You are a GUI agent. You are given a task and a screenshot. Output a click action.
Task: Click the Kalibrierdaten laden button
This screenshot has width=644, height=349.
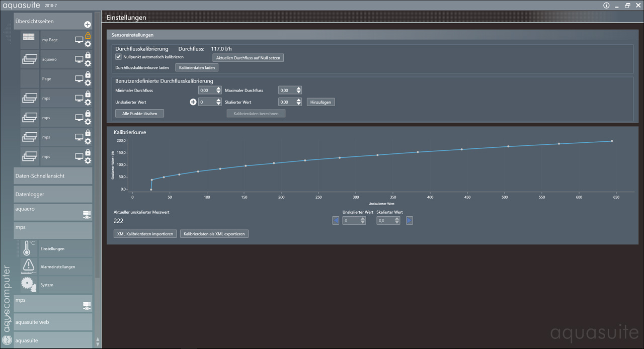[197, 67]
